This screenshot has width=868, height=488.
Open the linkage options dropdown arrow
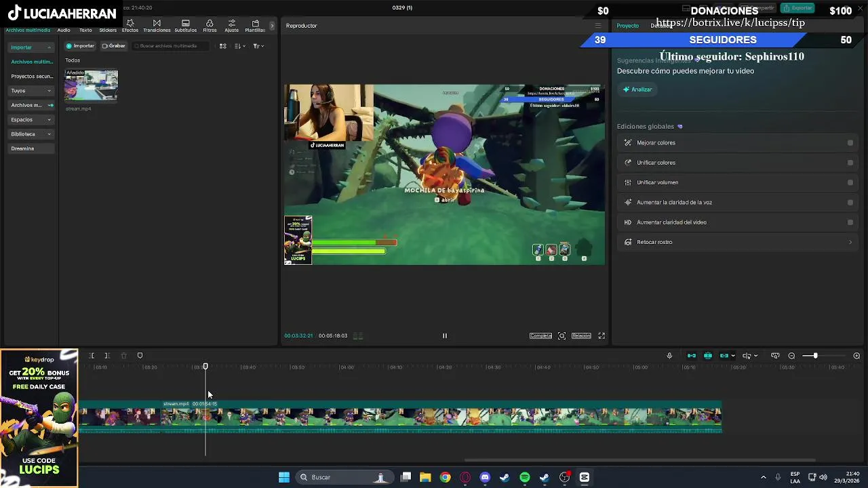click(733, 356)
